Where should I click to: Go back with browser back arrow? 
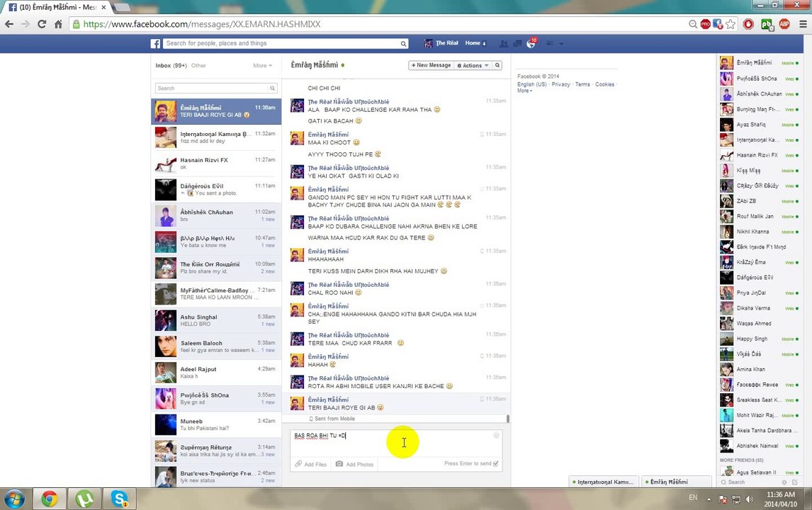click(9, 24)
